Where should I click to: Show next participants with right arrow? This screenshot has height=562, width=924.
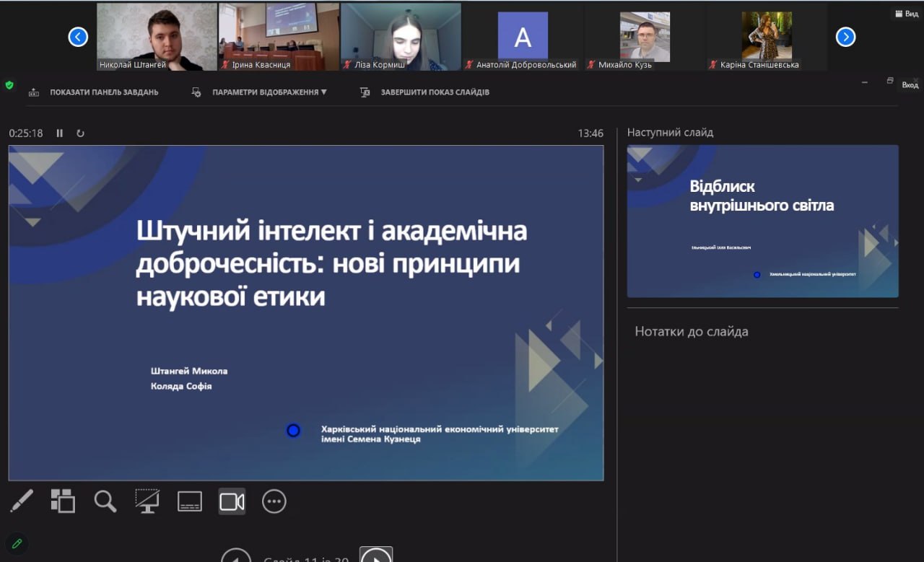coord(845,37)
